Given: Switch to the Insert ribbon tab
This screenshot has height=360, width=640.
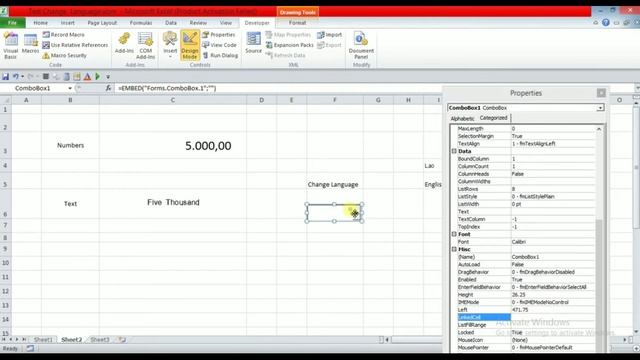Looking at the screenshot, I should tap(67, 23).
